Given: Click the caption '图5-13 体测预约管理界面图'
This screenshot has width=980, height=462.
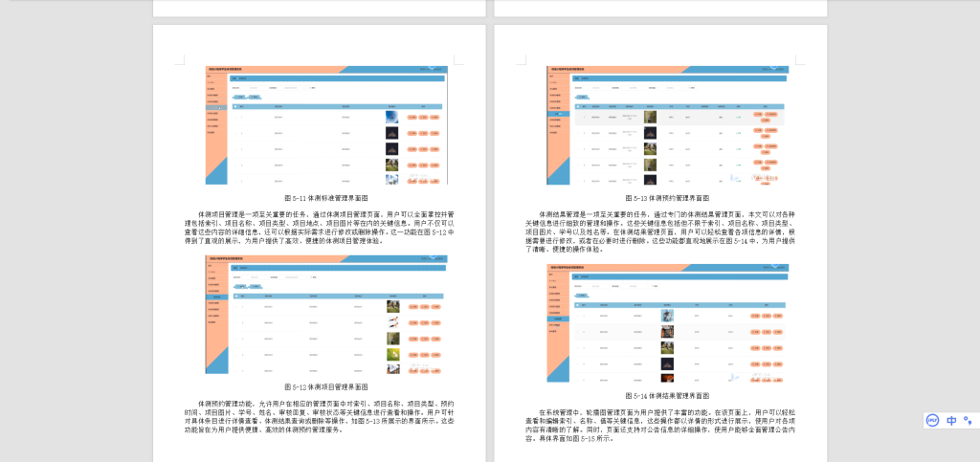Looking at the screenshot, I should click(667, 198).
